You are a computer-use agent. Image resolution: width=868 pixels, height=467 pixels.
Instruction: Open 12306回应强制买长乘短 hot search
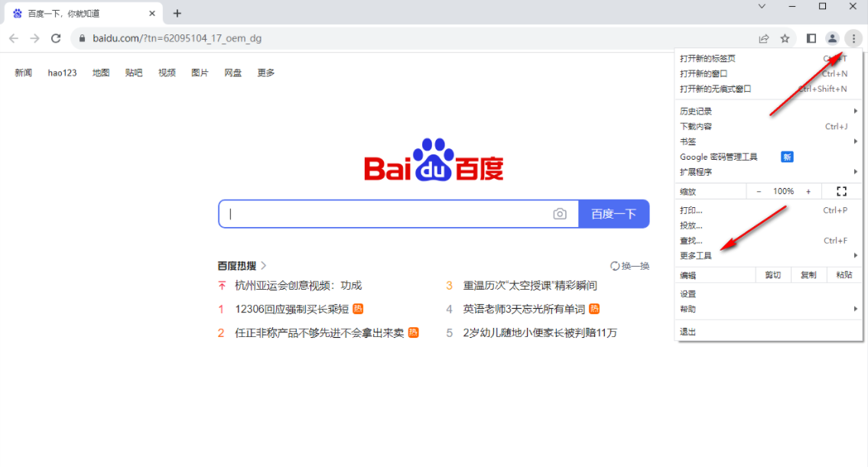(x=291, y=309)
